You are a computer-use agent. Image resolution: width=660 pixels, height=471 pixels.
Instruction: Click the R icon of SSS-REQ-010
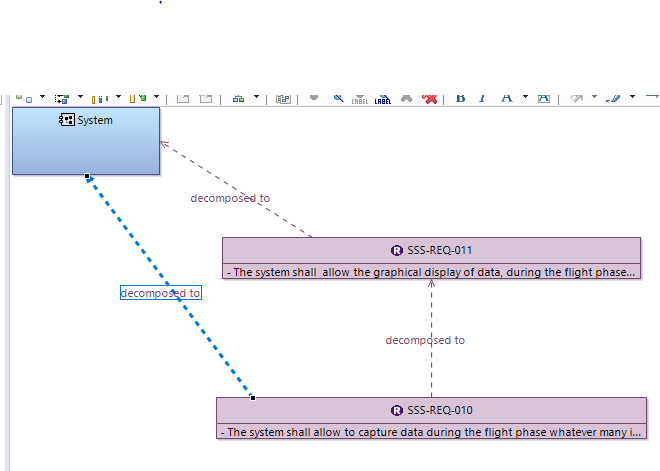397,410
